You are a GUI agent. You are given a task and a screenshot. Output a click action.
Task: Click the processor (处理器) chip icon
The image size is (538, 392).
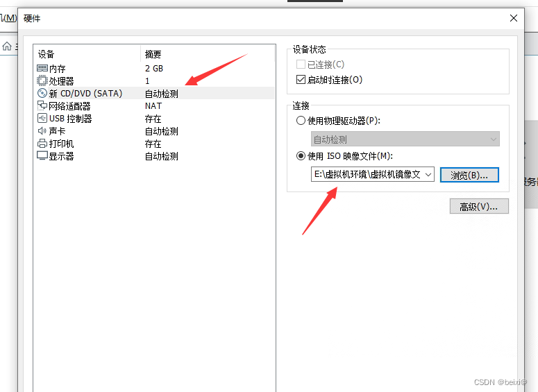point(42,81)
